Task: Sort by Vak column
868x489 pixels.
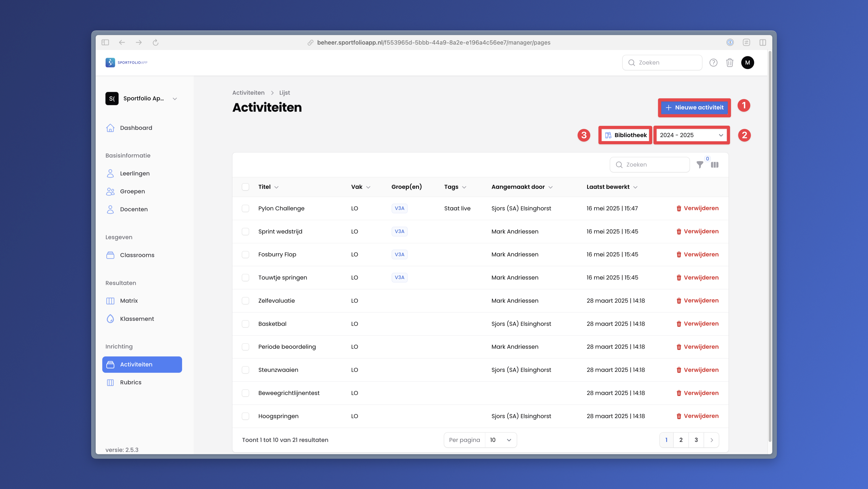Action: click(x=361, y=187)
